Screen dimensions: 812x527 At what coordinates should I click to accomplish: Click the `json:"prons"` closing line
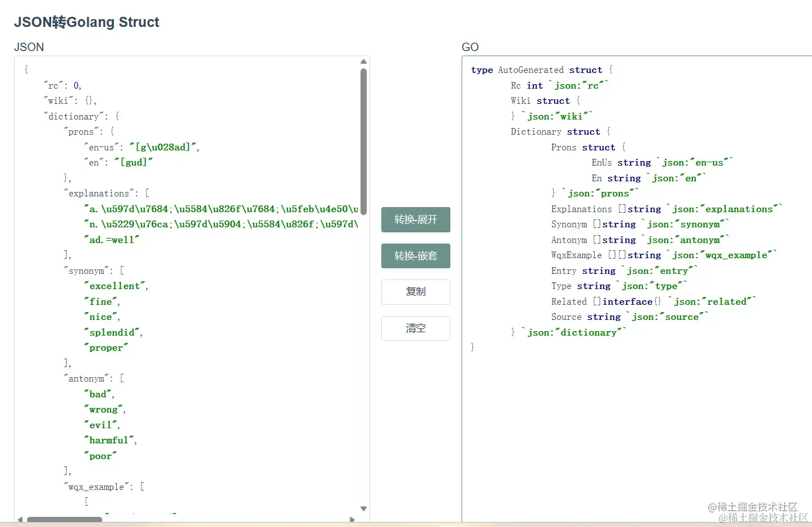point(595,194)
